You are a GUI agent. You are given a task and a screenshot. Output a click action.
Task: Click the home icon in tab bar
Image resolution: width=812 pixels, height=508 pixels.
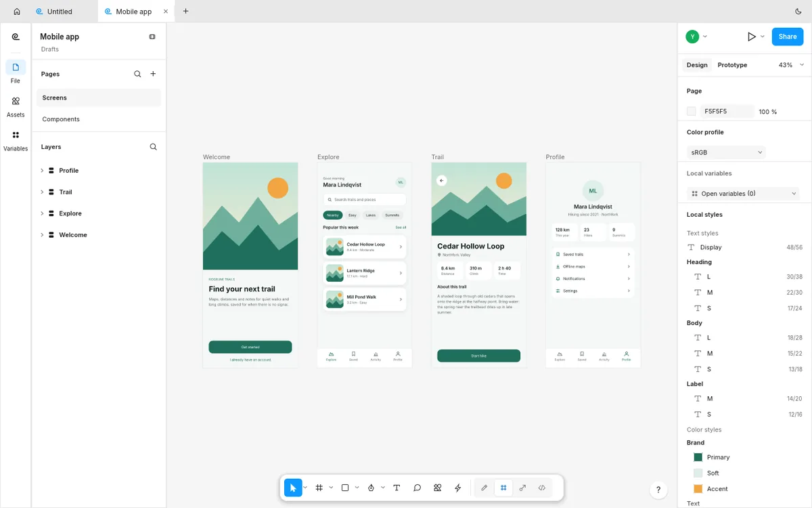click(17, 12)
